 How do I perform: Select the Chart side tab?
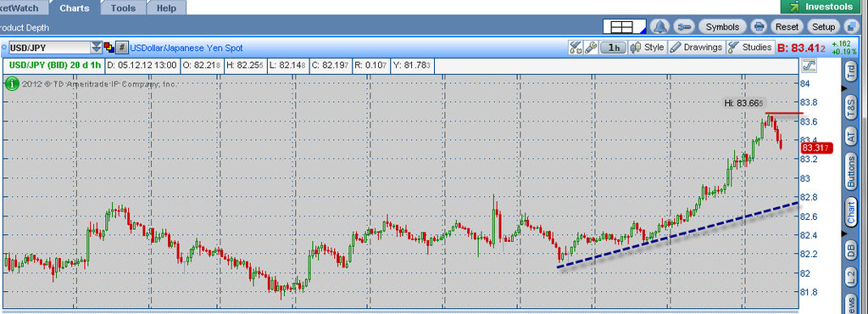[x=850, y=212]
